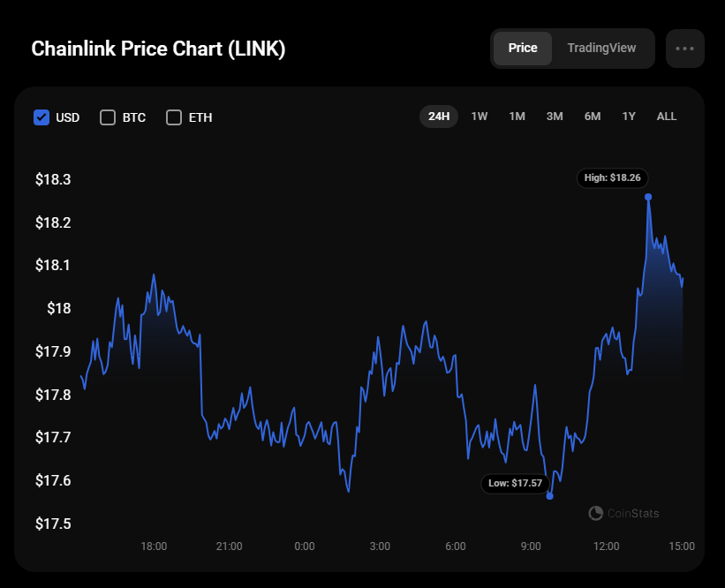Image resolution: width=725 pixels, height=588 pixels.
Task: Click the low point marker dot
Action: (x=550, y=496)
